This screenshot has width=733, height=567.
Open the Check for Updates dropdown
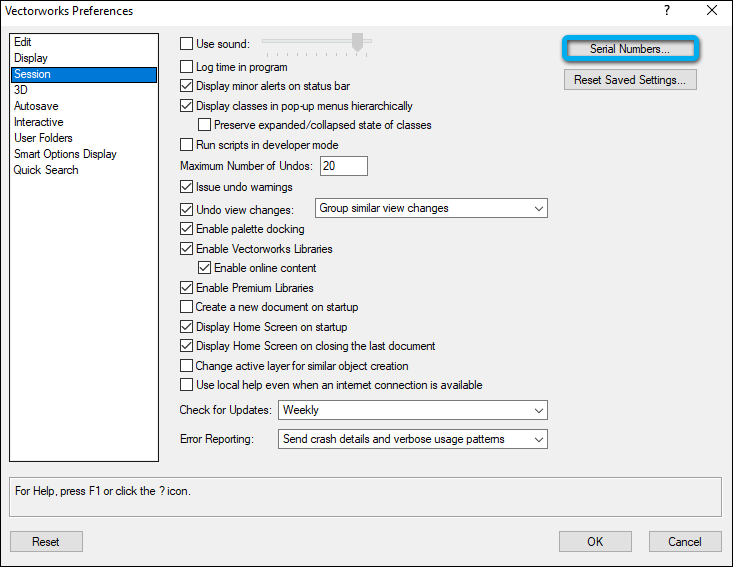click(413, 410)
